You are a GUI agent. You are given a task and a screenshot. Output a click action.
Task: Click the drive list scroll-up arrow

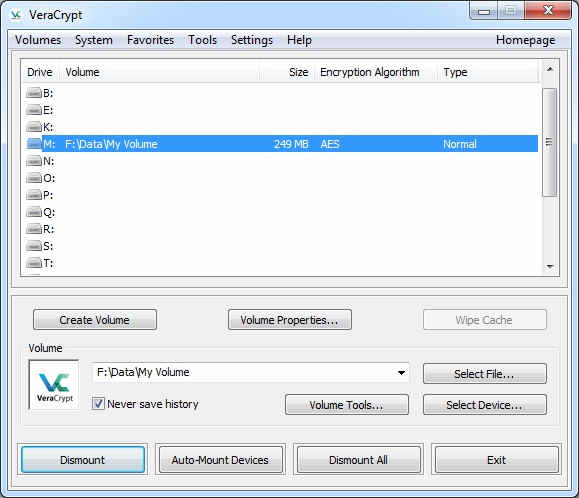point(550,69)
